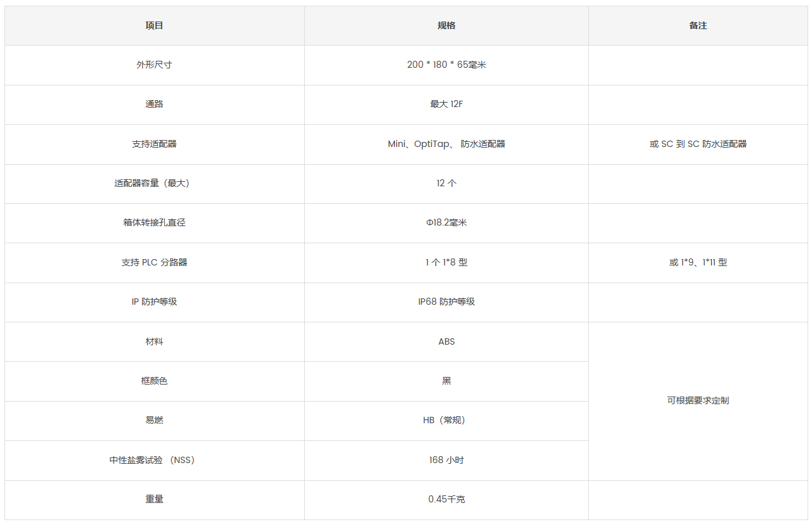Select the Mini、OptiTap、防水适配器 cell

(x=446, y=144)
